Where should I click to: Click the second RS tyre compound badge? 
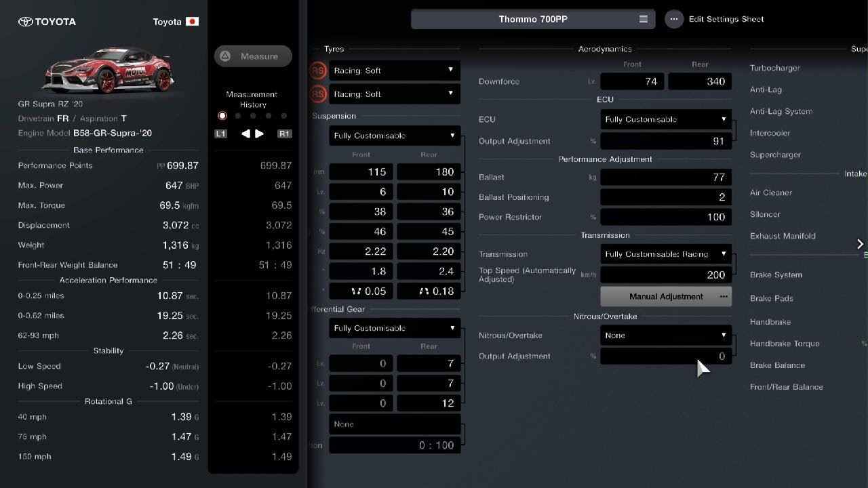point(317,94)
